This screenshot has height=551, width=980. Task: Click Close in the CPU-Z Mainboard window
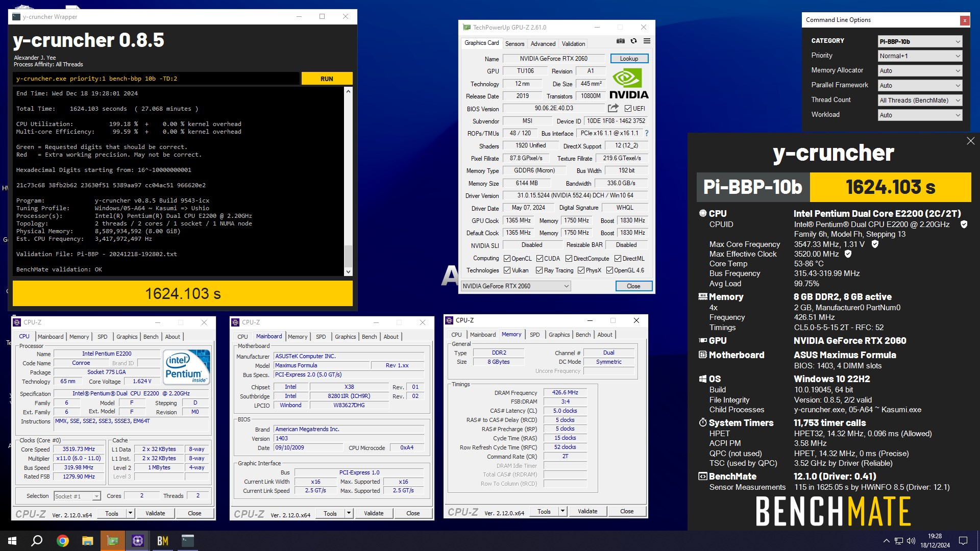click(x=413, y=513)
